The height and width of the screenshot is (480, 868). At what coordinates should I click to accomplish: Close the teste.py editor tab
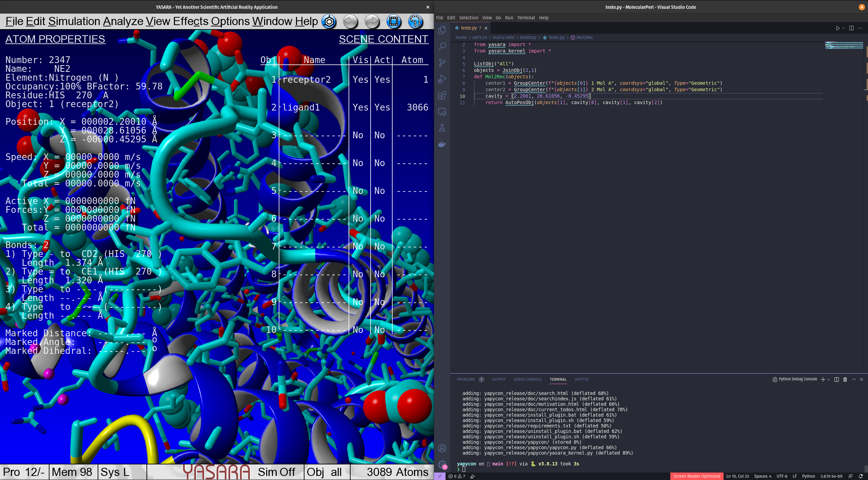486,28
